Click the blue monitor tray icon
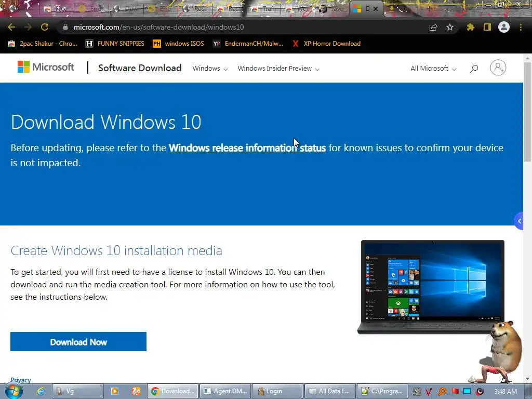 [x=467, y=392]
